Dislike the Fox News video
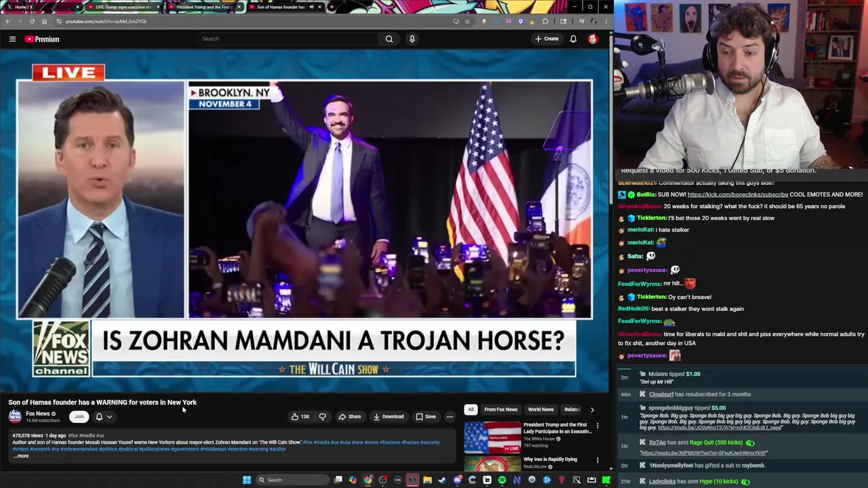Screen dimensions: 868x488 coord(323,417)
